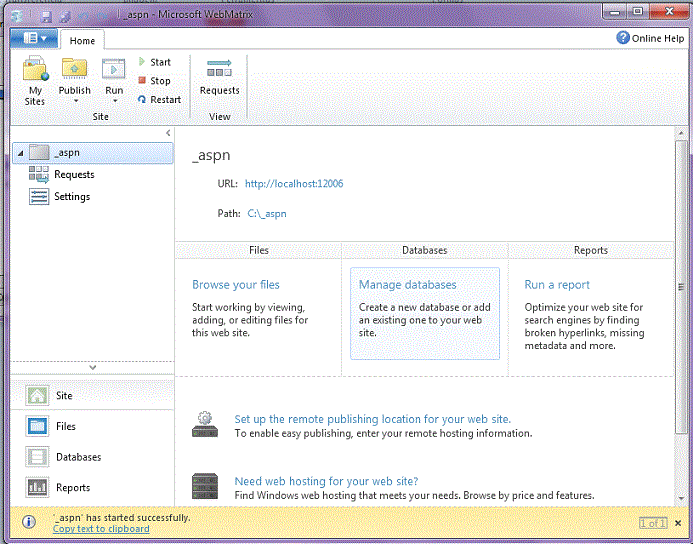Switch to the Reports workspace
This screenshot has height=544, width=693.
click(x=92, y=488)
